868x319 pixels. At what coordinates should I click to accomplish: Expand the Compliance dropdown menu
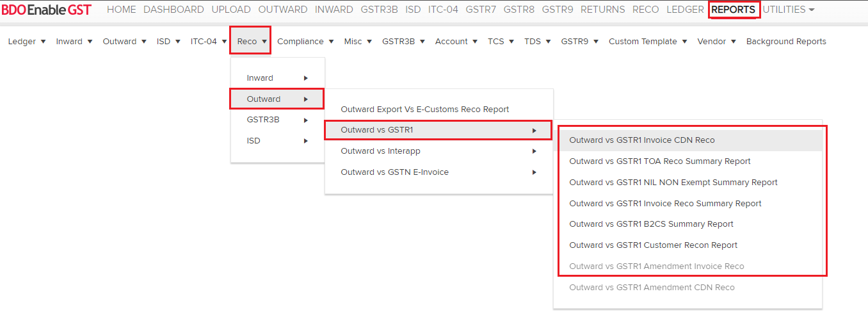pyautogui.click(x=305, y=42)
